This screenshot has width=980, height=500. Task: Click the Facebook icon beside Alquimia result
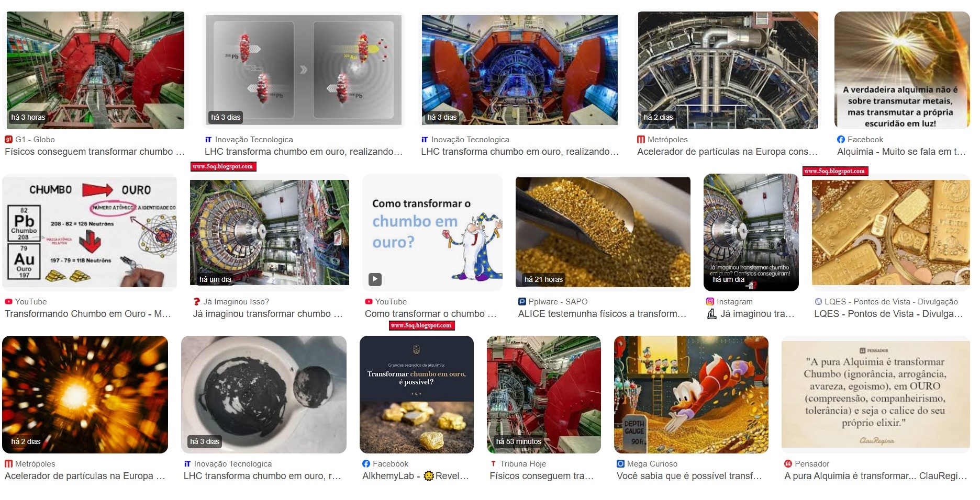click(841, 140)
